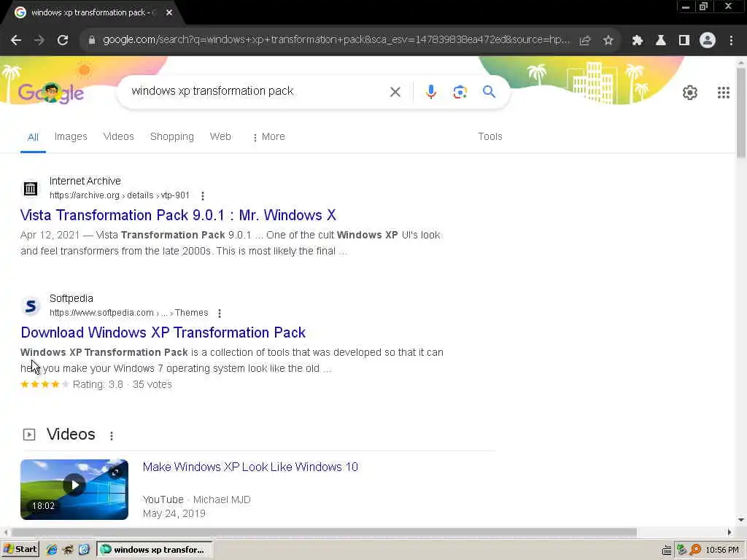
Task: Start voice search with microphone
Action: (431, 91)
